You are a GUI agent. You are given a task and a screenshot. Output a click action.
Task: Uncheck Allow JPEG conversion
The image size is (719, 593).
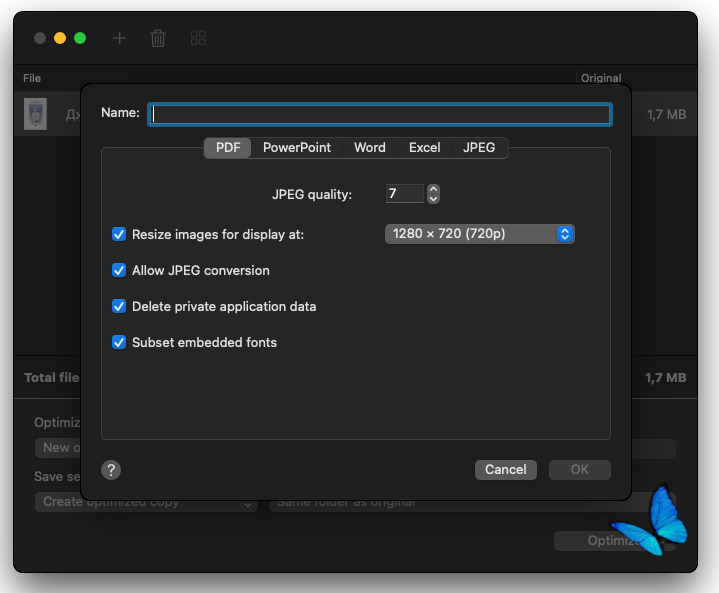click(119, 270)
